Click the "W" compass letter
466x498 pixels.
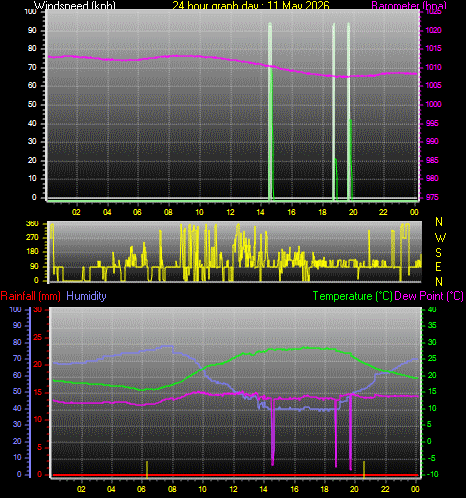pyautogui.click(x=440, y=237)
